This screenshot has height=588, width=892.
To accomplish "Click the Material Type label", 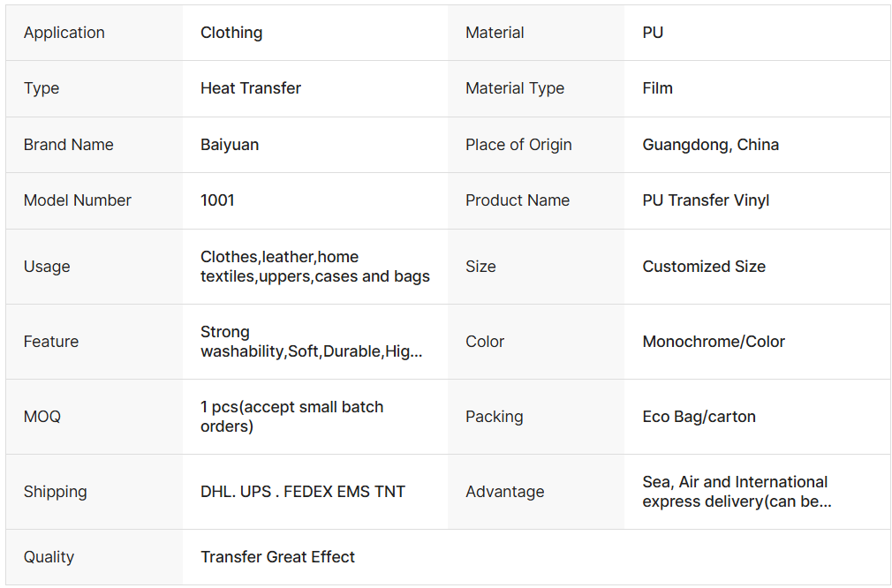I will [x=515, y=88].
